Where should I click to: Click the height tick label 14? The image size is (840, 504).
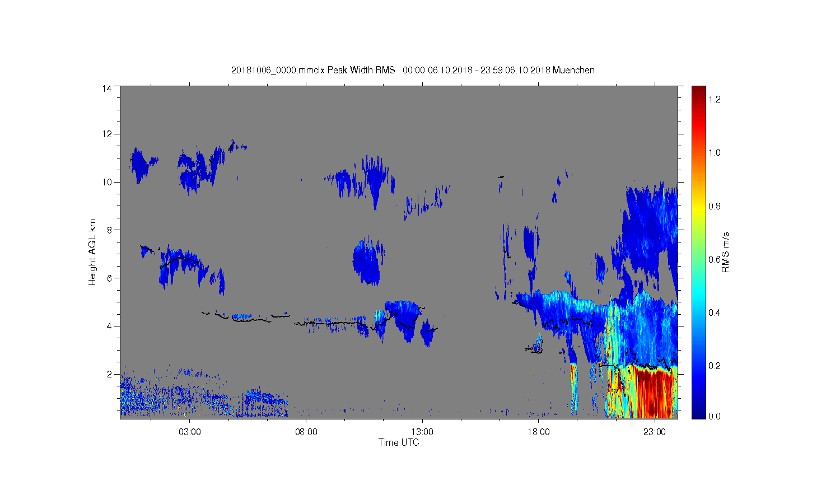(x=107, y=88)
